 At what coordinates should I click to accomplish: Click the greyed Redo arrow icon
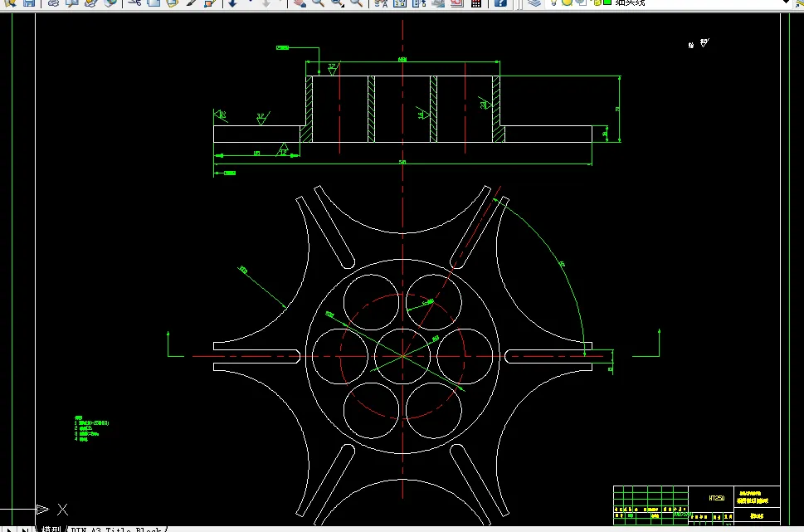click(x=266, y=2)
